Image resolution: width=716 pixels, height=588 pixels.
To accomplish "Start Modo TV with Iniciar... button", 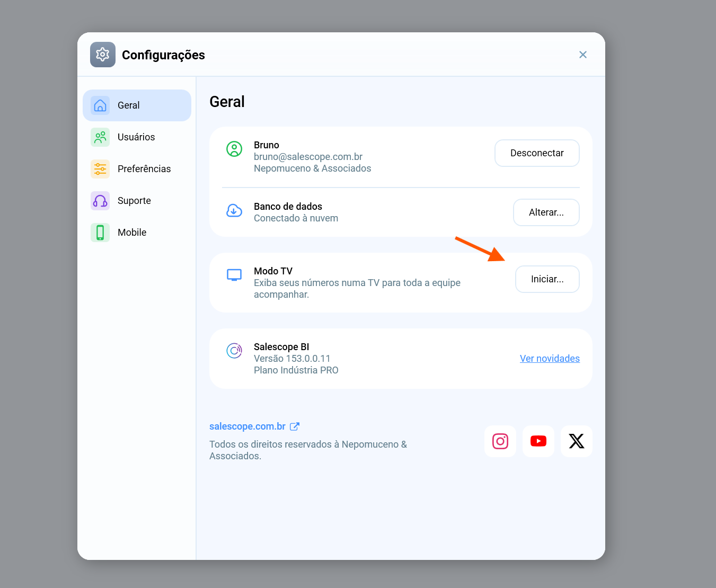I will tap(547, 279).
